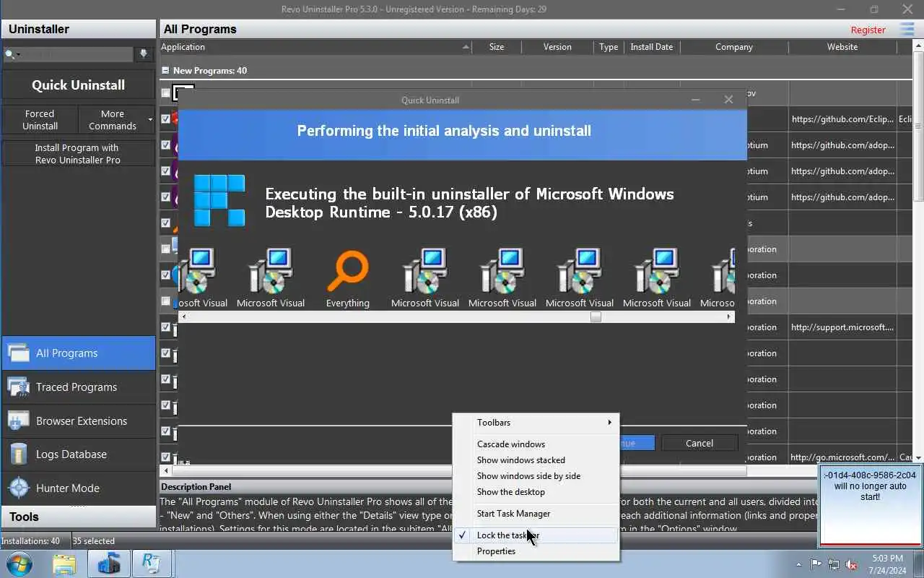Click the dialog scrollbar's left arrow

tap(184, 316)
